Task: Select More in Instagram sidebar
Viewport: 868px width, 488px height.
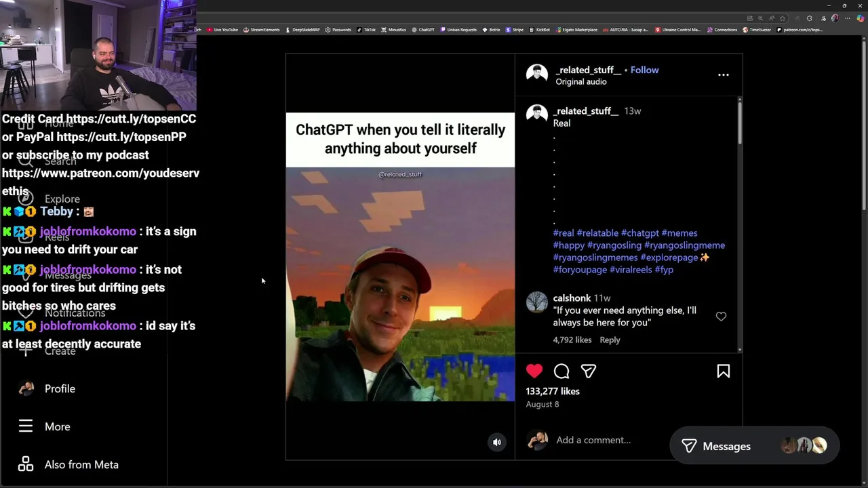Action: point(58,426)
